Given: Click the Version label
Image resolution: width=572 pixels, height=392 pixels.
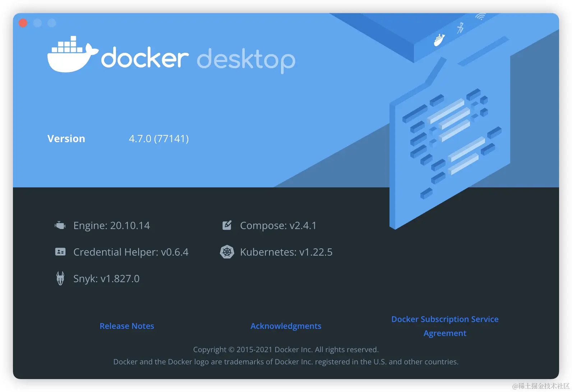Looking at the screenshot, I should pos(66,139).
